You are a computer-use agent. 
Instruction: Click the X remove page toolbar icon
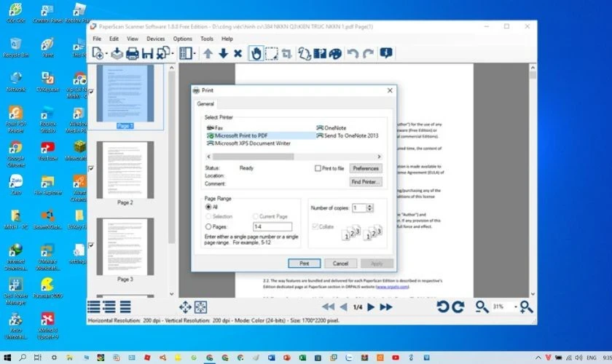[238, 53]
